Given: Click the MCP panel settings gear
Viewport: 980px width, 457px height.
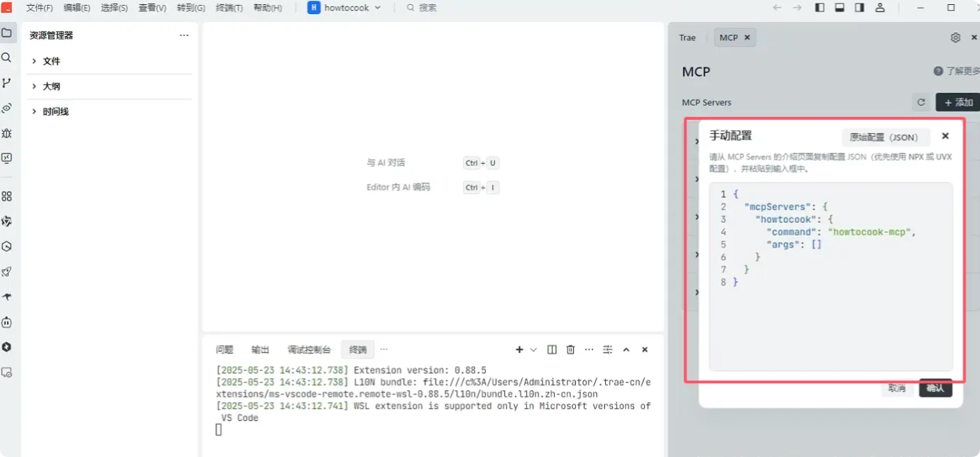Looking at the screenshot, I should click(955, 38).
